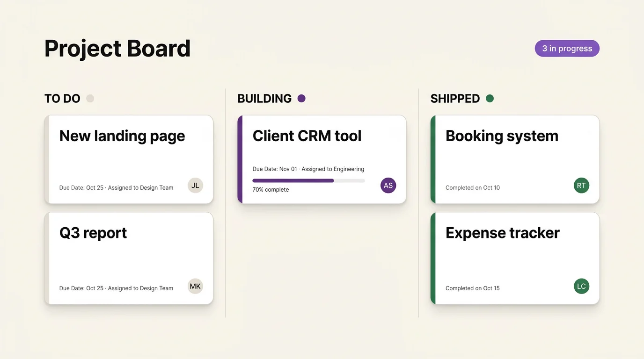Click the JL avatar on New landing page

195,185
